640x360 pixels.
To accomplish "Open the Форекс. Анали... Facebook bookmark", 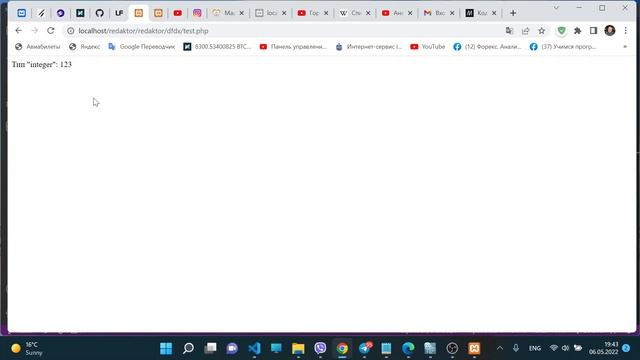I will tap(487, 47).
